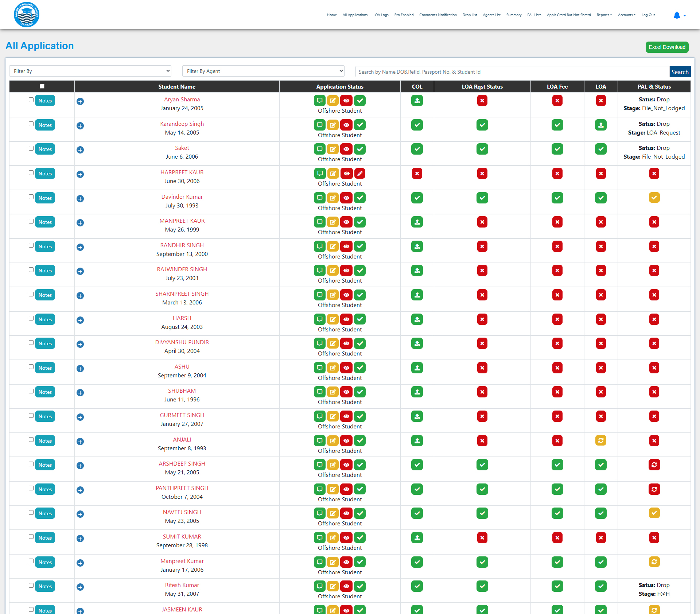700x614 pixels.
Task: Click the notification bell icon
Action: click(x=677, y=15)
